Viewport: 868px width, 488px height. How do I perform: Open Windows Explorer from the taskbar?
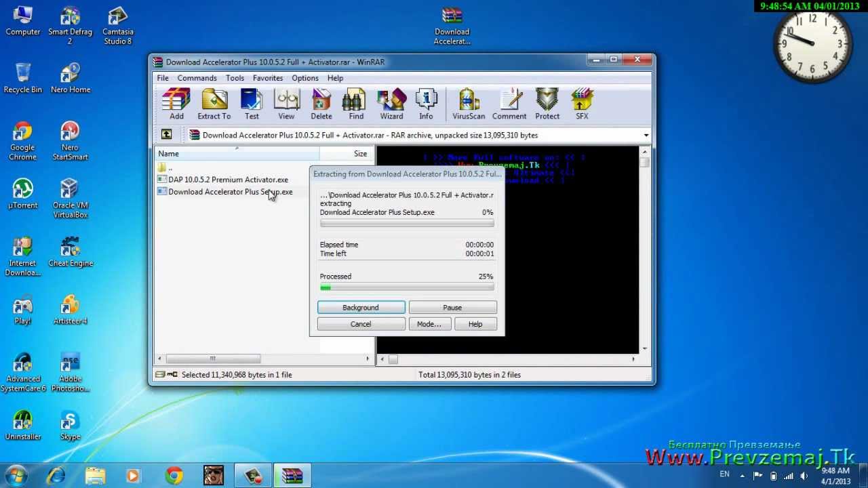(x=95, y=476)
